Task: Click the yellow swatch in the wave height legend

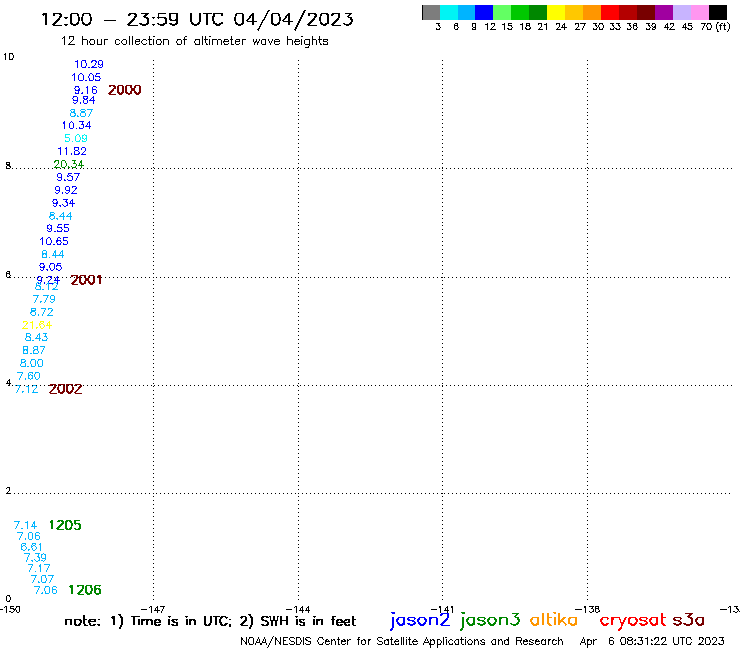Action: pos(556,12)
